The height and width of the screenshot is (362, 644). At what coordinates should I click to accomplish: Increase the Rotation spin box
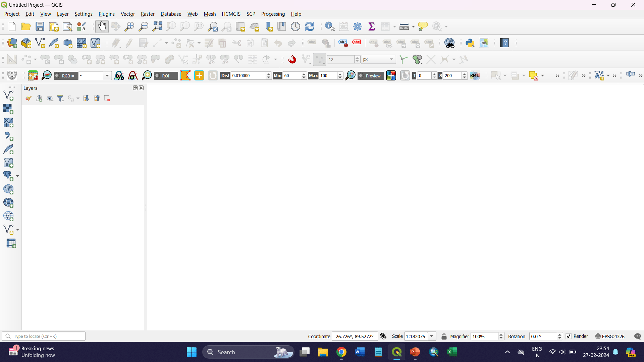(x=559, y=335)
